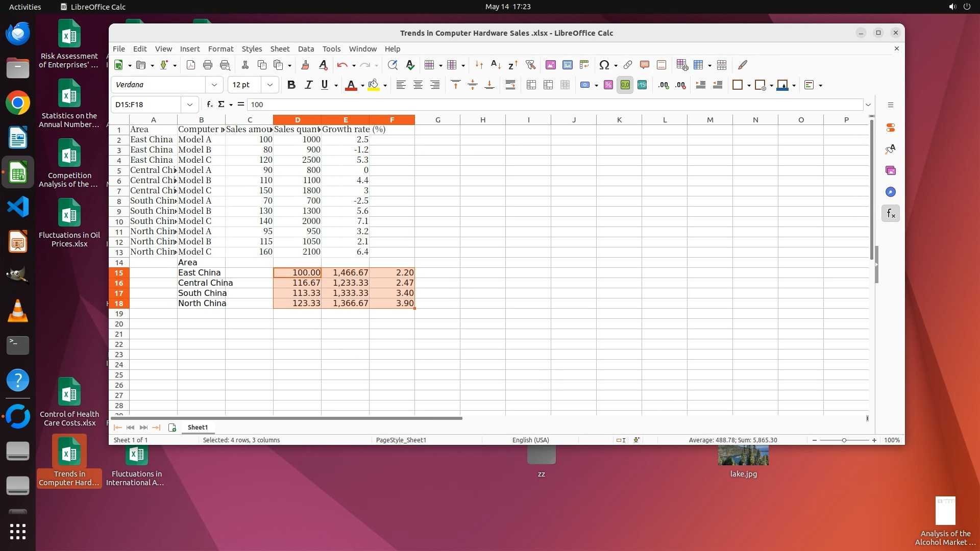Open the sidebar Navigator panel
The width and height of the screenshot is (980, 551).
[890, 192]
